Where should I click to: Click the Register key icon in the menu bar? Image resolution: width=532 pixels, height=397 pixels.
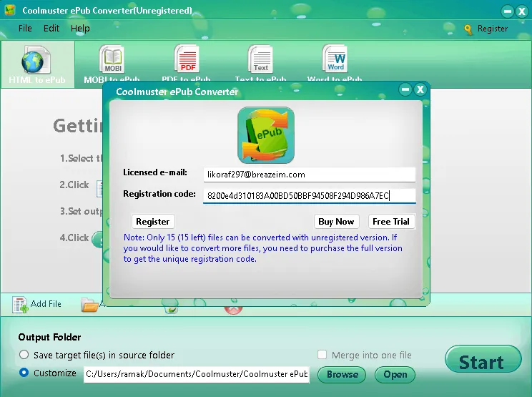click(x=469, y=29)
